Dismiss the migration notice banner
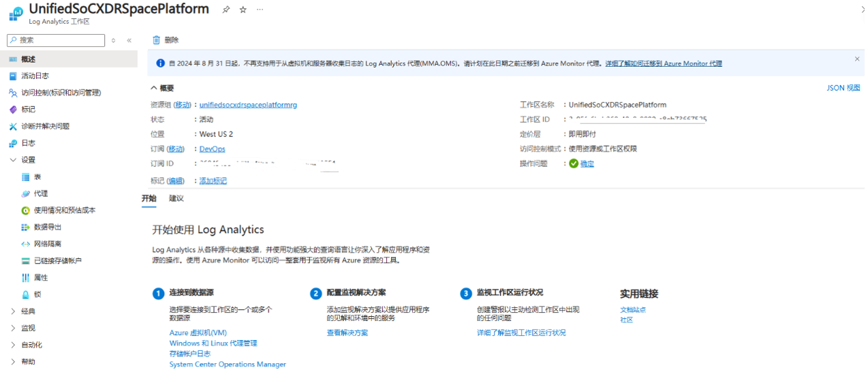Screen dimensions: 868x387 coord(857,59)
